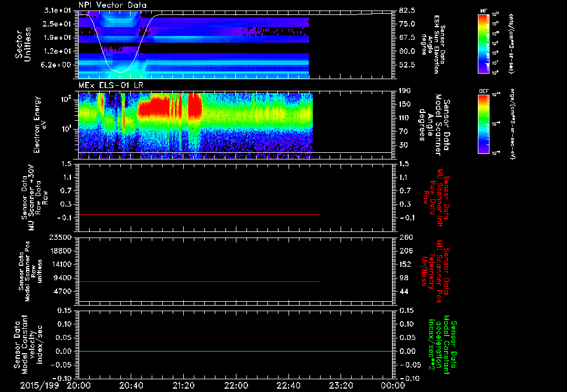This screenshot has height=392, width=567.
Task: Click the 260 telemetry axis tick
Action: [405, 237]
